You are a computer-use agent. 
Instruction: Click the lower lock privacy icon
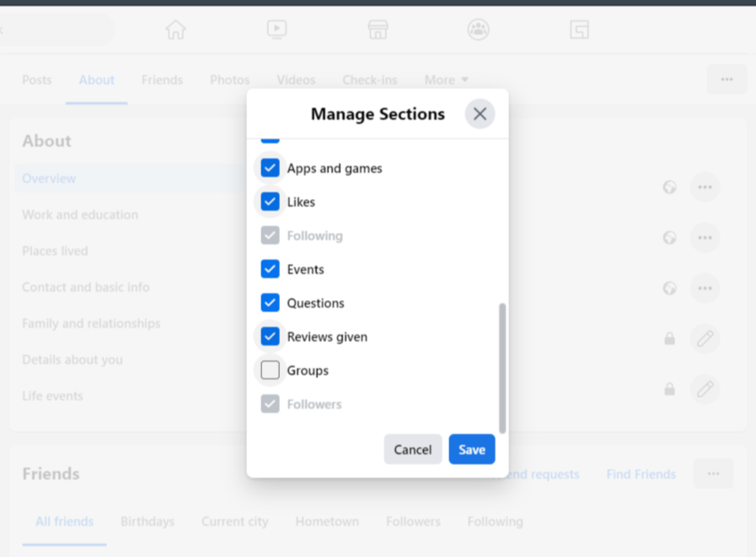click(669, 388)
